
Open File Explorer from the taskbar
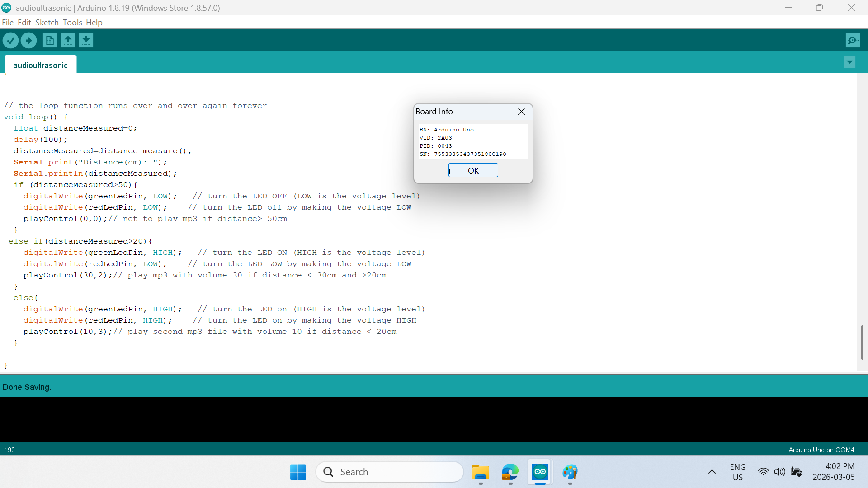[x=481, y=472]
